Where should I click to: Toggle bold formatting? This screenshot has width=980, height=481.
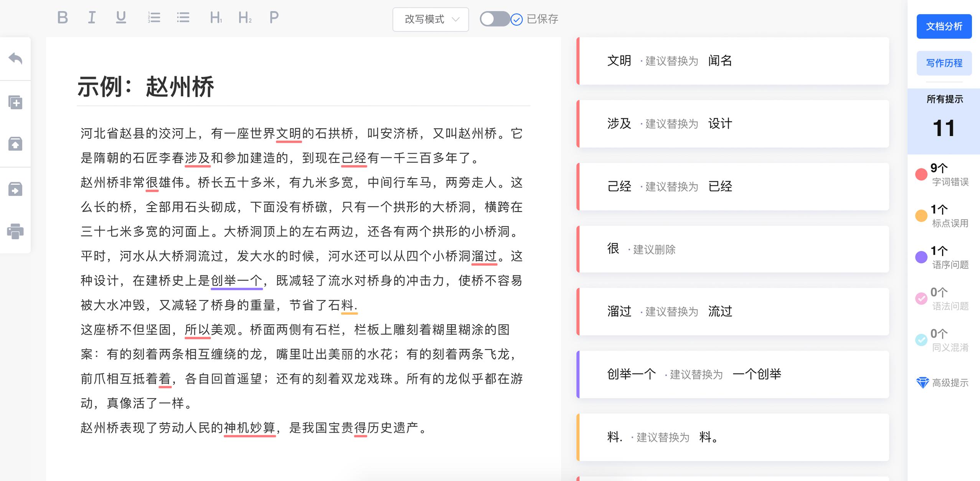point(63,18)
